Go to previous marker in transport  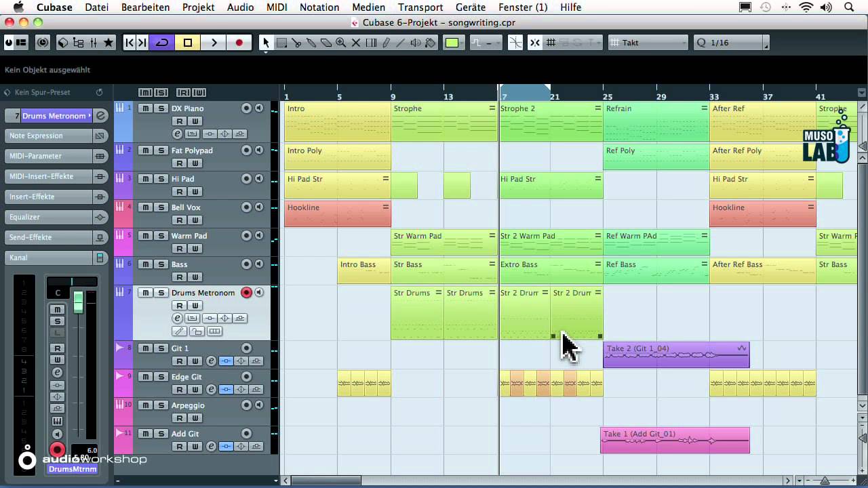point(129,43)
